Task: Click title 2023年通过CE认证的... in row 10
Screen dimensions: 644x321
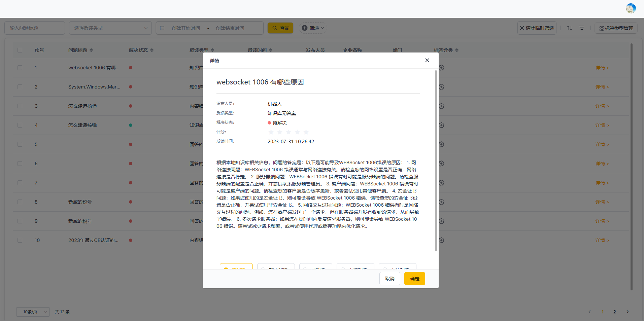Action: (x=93, y=240)
